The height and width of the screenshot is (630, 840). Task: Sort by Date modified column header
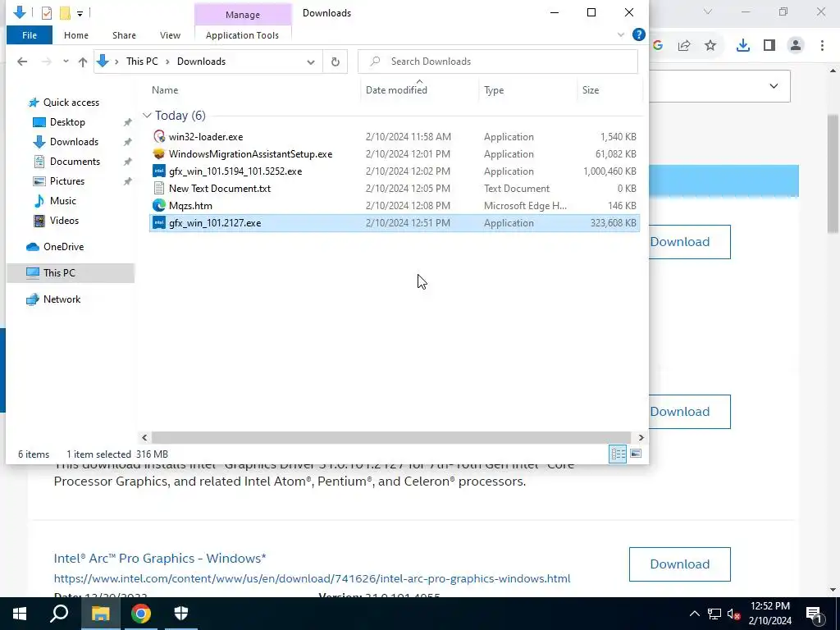tap(396, 90)
